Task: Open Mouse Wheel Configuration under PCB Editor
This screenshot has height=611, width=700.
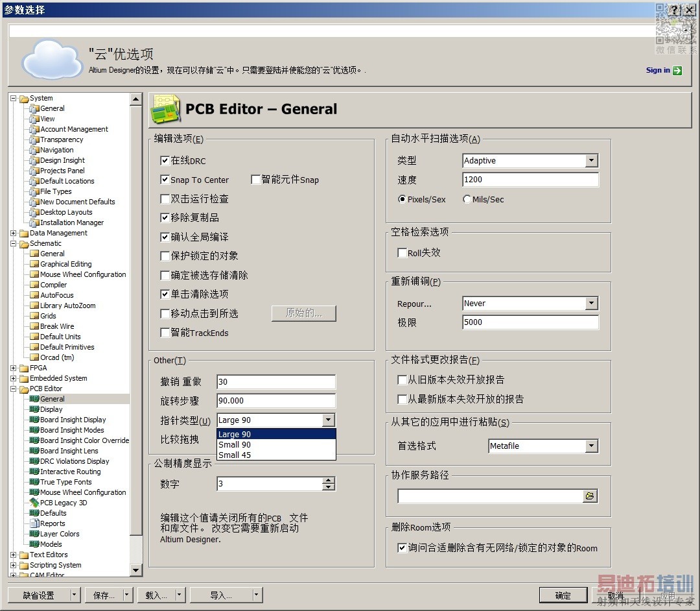Action: (83, 492)
